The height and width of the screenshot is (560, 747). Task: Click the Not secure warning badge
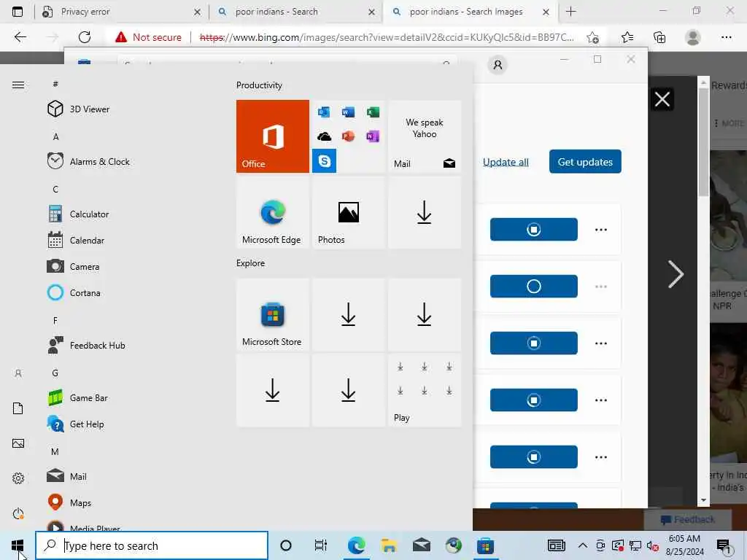tap(148, 37)
